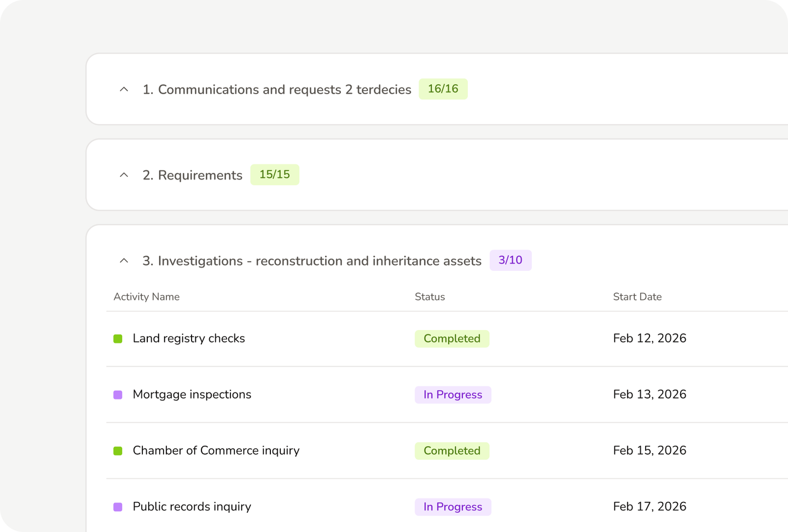The width and height of the screenshot is (788, 532).
Task: Sort by the Status column header
Action: click(x=430, y=297)
